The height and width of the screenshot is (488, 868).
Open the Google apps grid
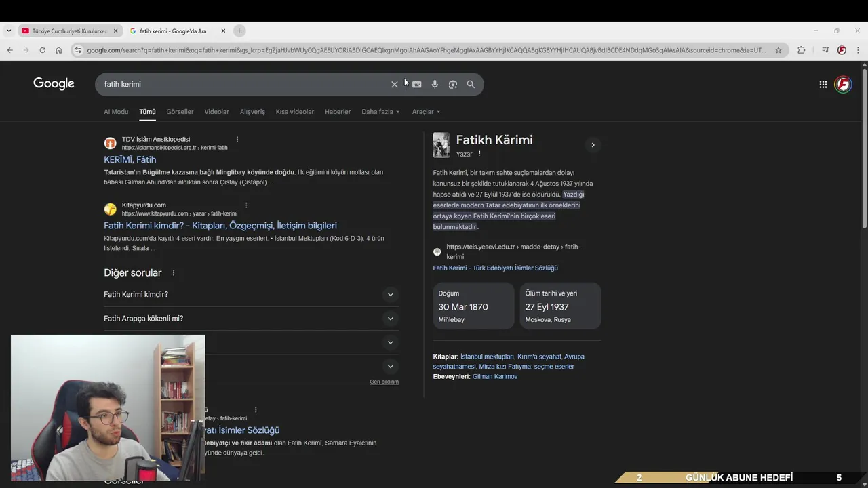pos(823,85)
